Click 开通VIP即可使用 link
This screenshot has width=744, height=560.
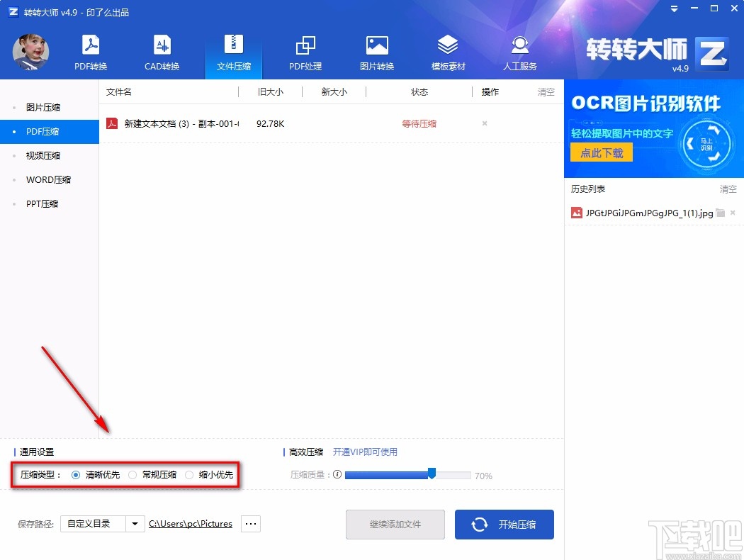pos(366,452)
